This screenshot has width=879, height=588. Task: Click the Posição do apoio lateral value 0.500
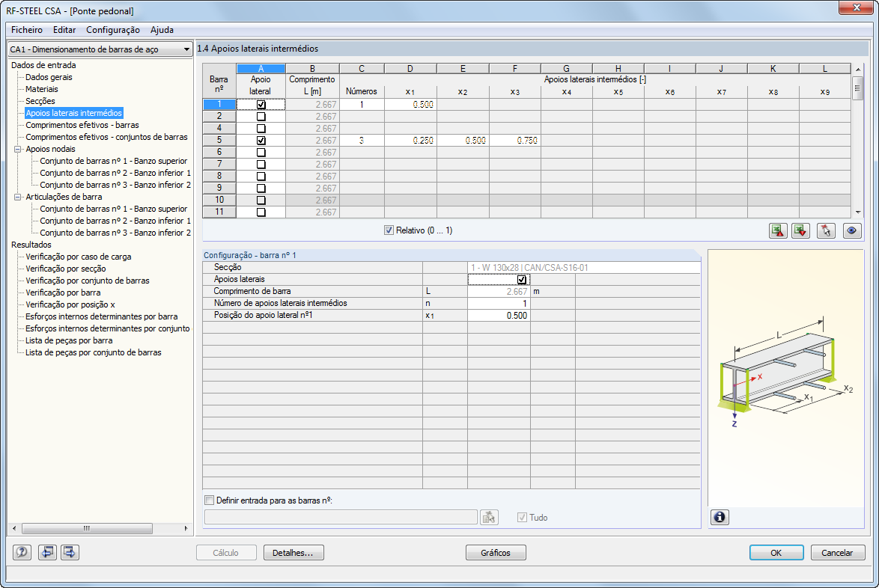pyautogui.click(x=499, y=315)
